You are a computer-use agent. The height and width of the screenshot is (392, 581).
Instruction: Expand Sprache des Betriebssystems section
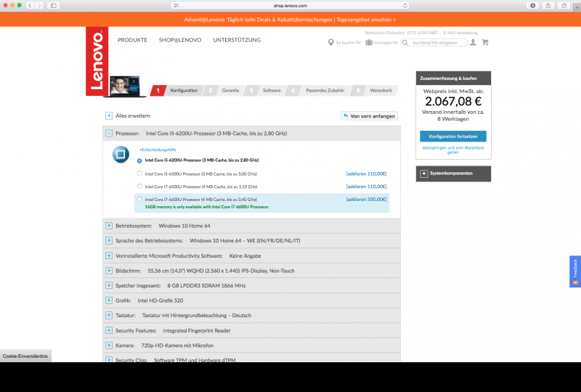(x=108, y=240)
